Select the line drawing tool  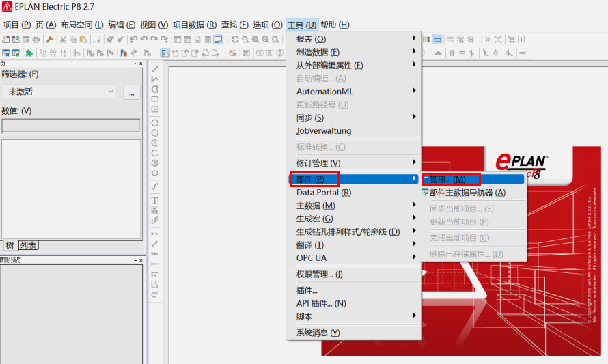click(x=155, y=69)
